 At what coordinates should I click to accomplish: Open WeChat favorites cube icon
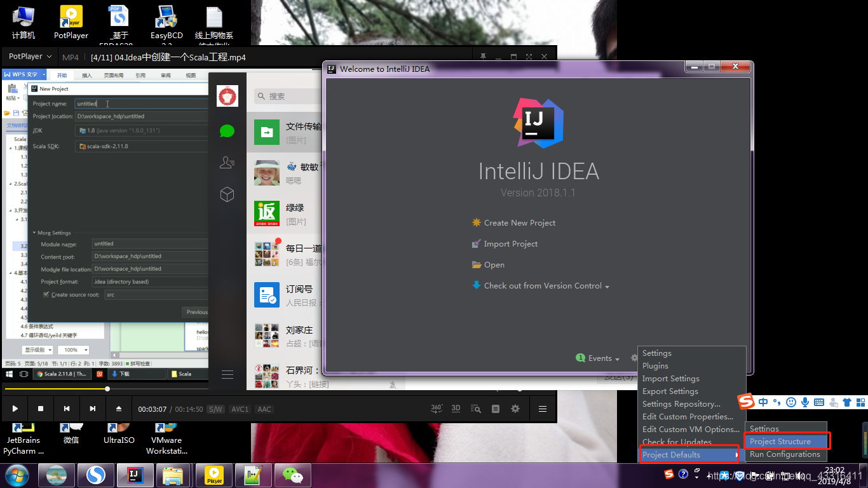(227, 194)
